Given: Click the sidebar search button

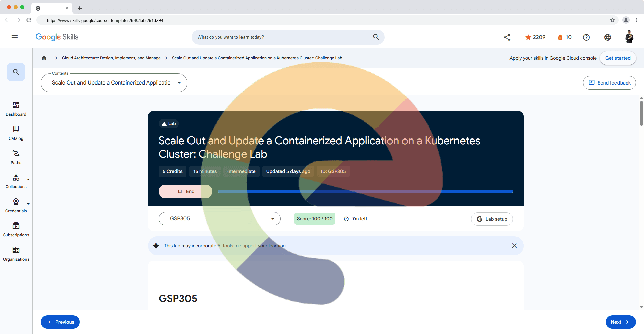Looking at the screenshot, I should pyautogui.click(x=16, y=72).
